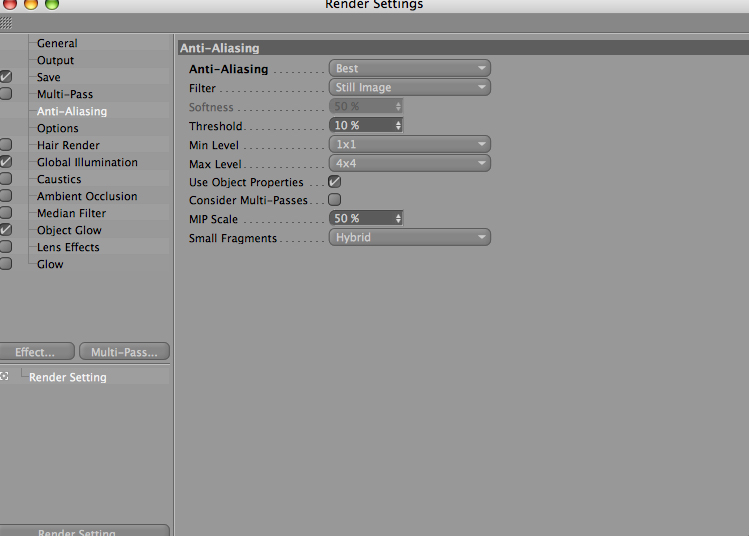
Task: Open Small Fragments Hybrid dropdown
Action: [410, 237]
